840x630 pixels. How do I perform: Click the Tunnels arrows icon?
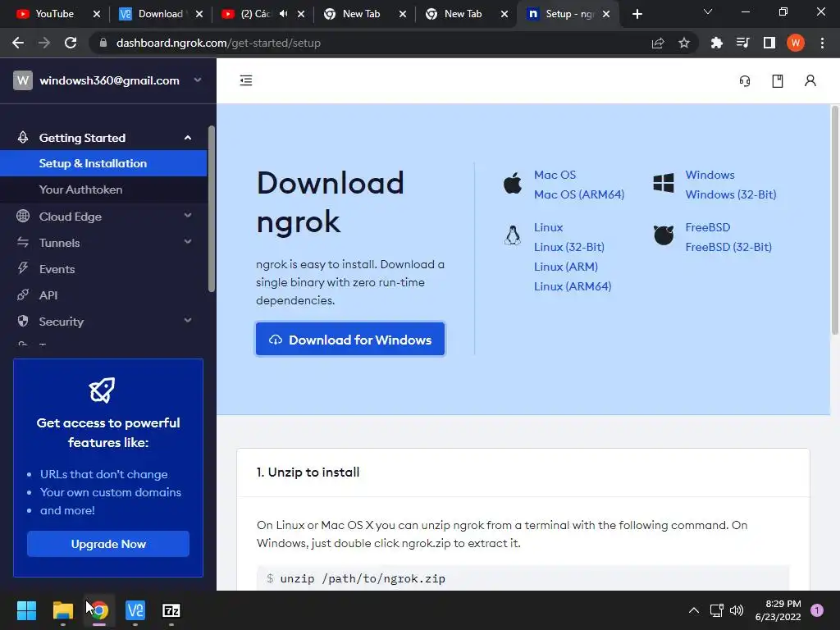tap(22, 242)
